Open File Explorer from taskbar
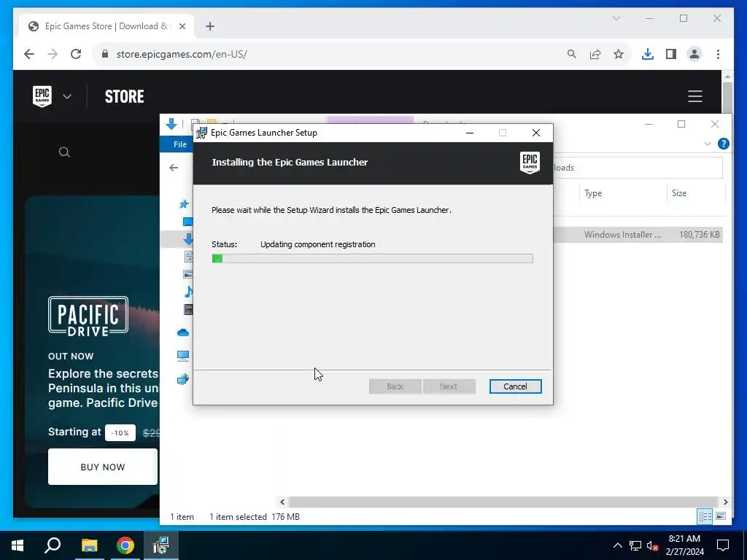The width and height of the screenshot is (747, 560). pyautogui.click(x=89, y=545)
